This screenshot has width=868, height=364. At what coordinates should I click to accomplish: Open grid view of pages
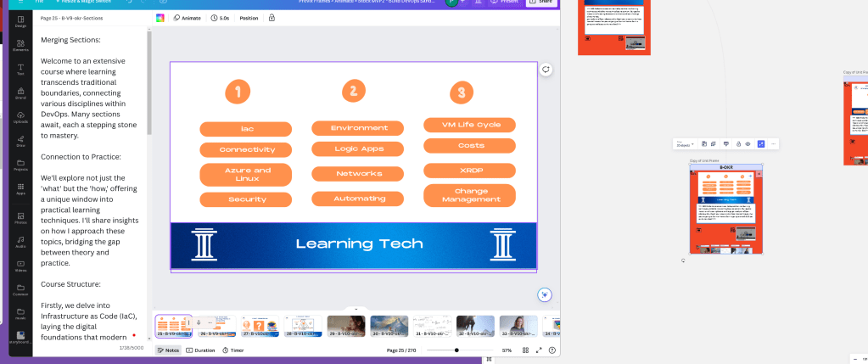pyautogui.click(x=525, y=350)
